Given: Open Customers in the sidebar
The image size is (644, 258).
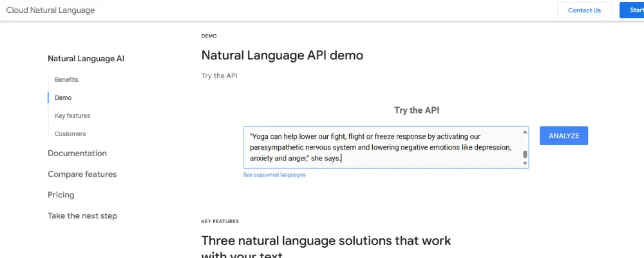Looking at the screenshot, I should pos(70,134).
